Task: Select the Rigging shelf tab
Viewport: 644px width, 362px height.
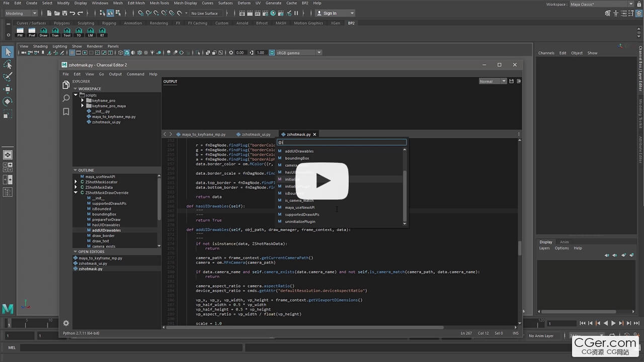Action: [x=109, y=23]
